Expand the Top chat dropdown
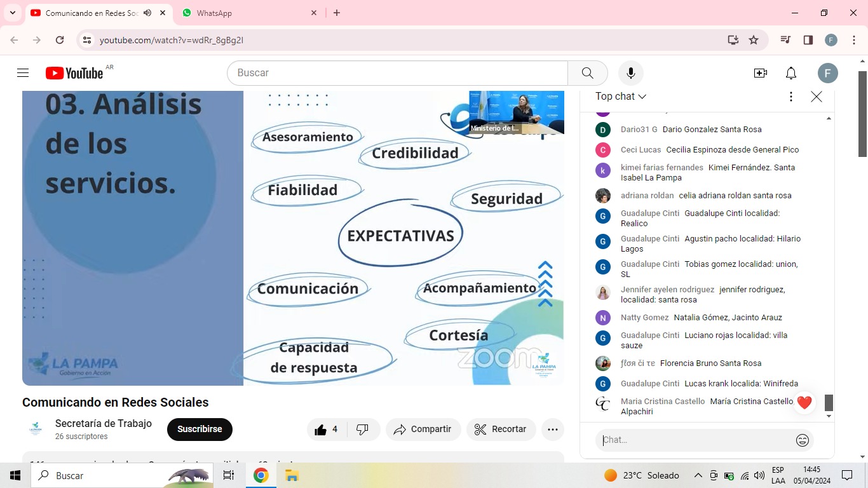 click(x=620, y=97)
